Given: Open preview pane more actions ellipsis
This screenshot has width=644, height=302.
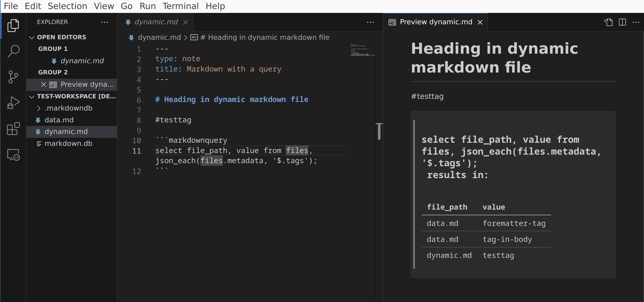Looking at the screenshot, I should (x=636, y=22).
